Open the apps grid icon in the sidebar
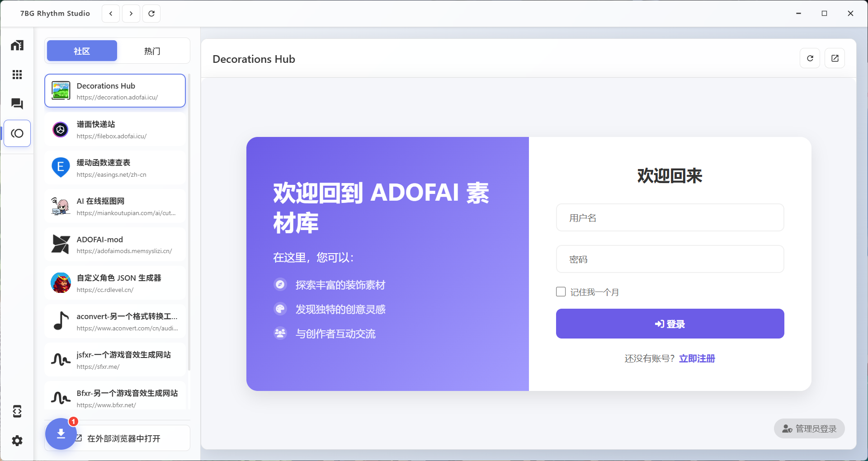Screen dimensions: 868x461 pos(17,75)
